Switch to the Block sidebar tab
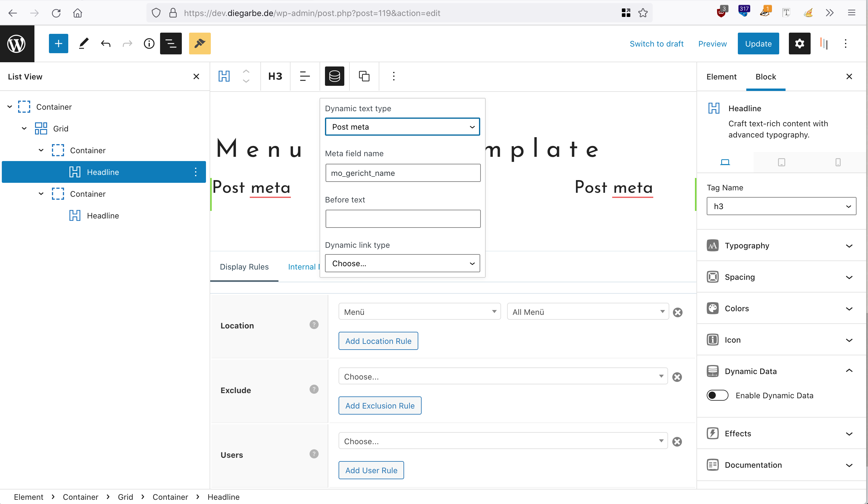This screenshot has width=868, height=504. click(x=766, y=76)
